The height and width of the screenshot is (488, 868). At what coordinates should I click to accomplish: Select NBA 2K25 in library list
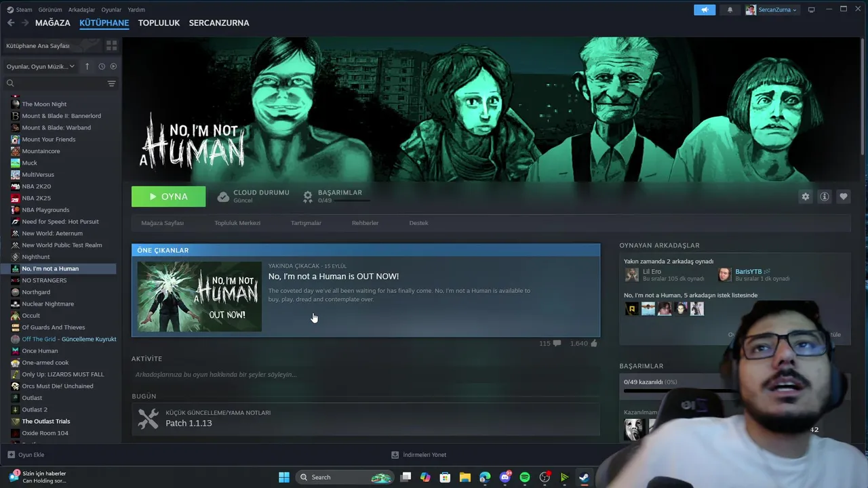click(x=36, y=198)
